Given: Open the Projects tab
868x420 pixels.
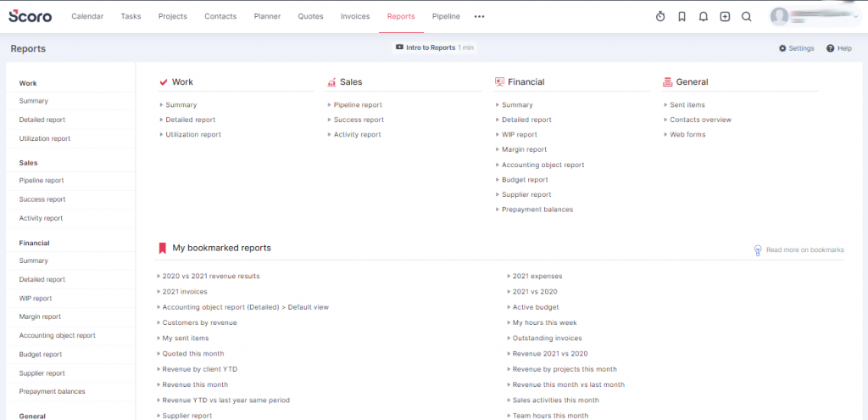Looking at the screenshot, I should pos(173,17).
